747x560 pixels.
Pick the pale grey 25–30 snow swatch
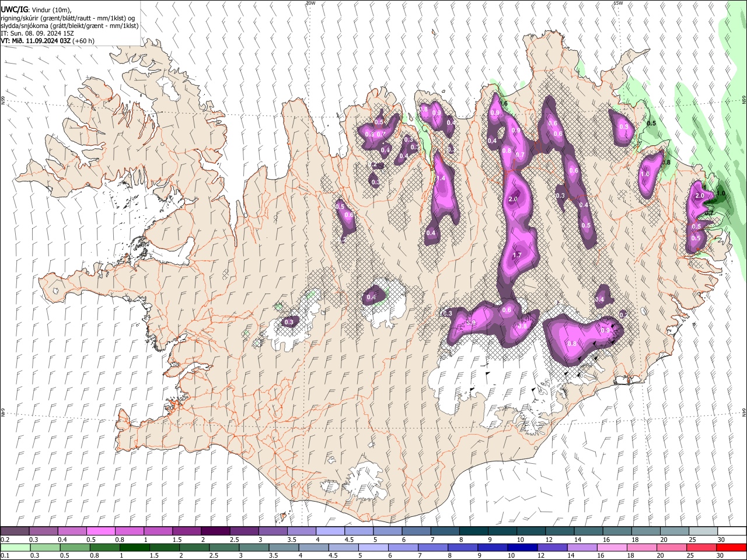pyautogui.click(x=703, y=531)
